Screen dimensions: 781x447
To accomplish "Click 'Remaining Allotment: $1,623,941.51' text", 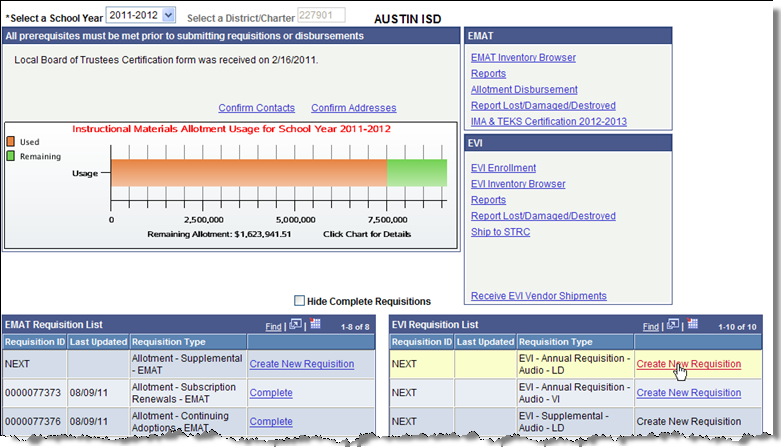I will click(219, 234).
